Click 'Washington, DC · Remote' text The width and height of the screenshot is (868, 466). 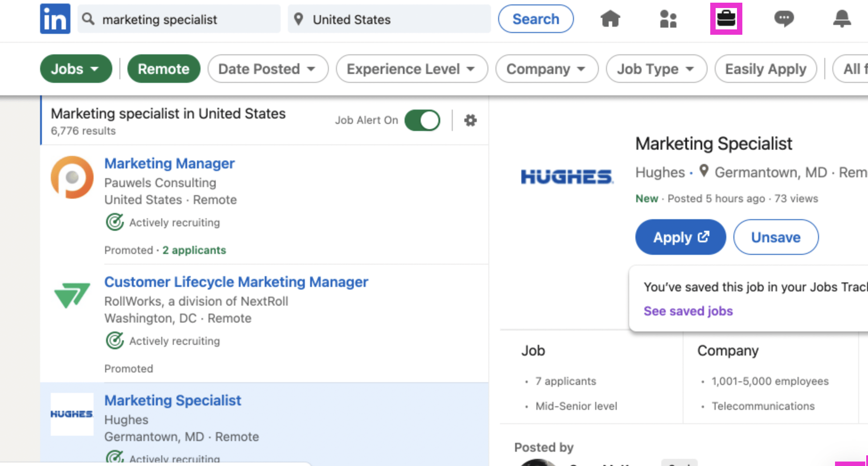pyautogui.click(x=178, y=318)
